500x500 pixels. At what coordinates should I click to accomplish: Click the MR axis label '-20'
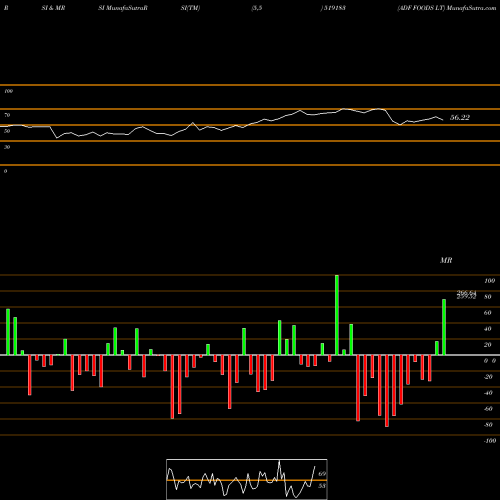[488, 377]
